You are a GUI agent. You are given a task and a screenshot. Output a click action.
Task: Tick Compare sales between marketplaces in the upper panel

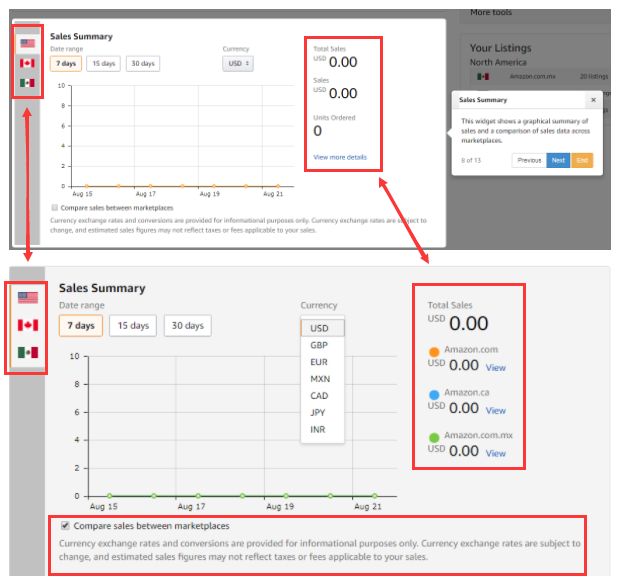point(55,207)
